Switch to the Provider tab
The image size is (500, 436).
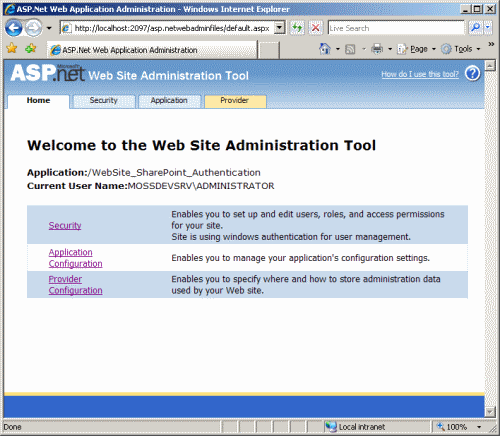pyautogui.click(x=235, y=101)
